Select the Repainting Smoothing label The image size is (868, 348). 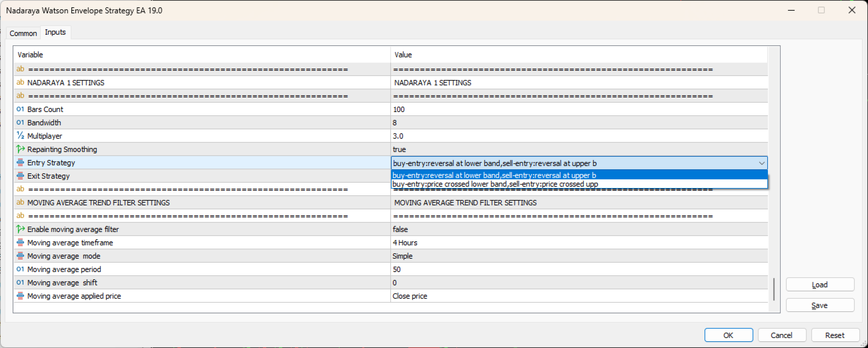pyautogui.click(x=62, y=149)
